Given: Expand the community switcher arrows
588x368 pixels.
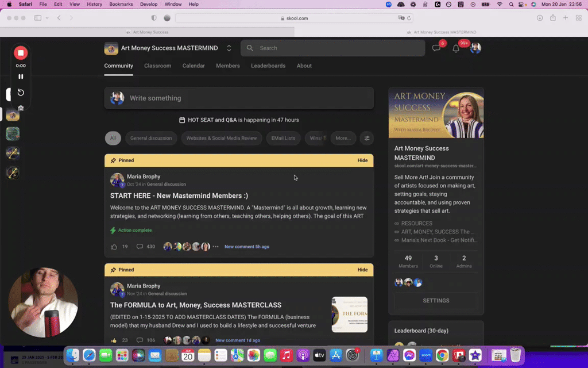Looking at the screenshot, I should coord(229,48).
